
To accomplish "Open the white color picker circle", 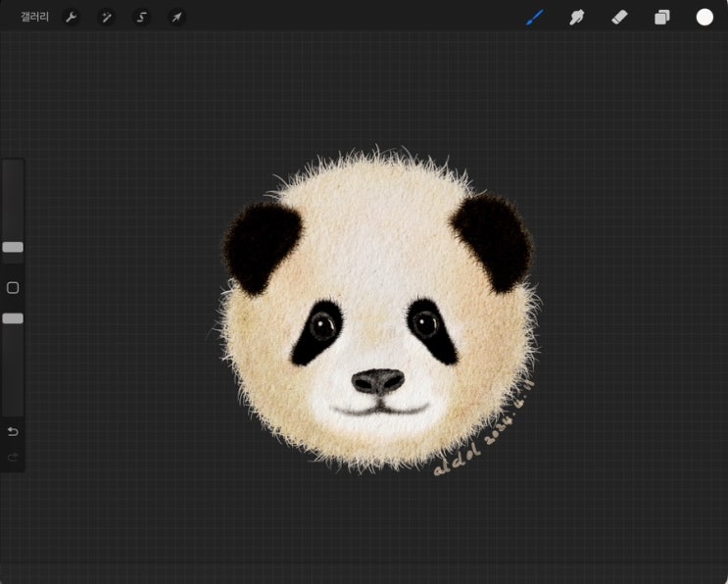I will (704, 17).
